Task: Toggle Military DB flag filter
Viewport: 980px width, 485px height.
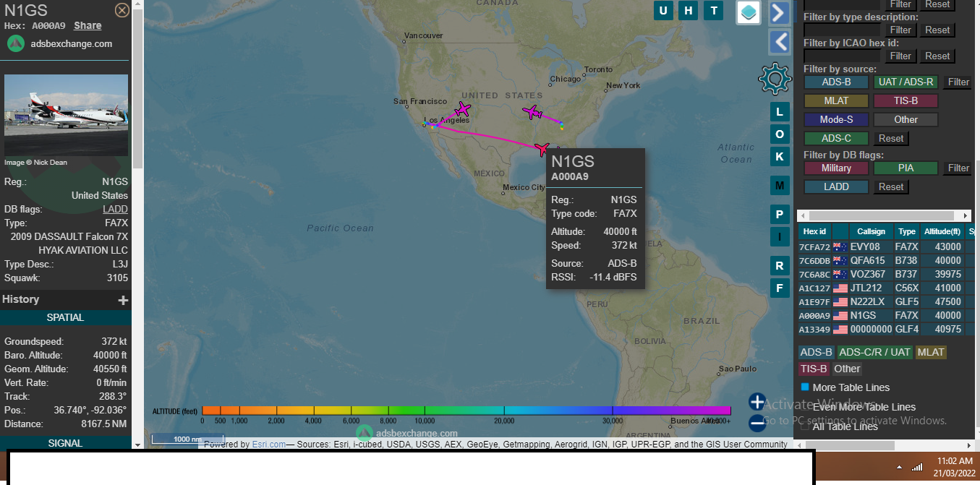Action: pos(836,168)
